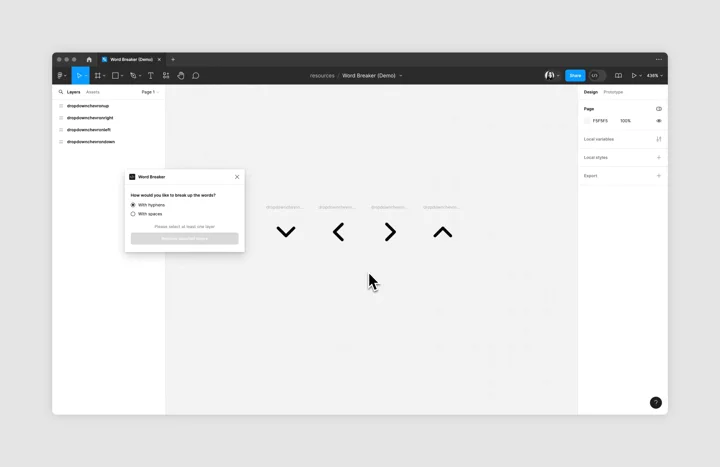Choose the With spaces option

146,214
